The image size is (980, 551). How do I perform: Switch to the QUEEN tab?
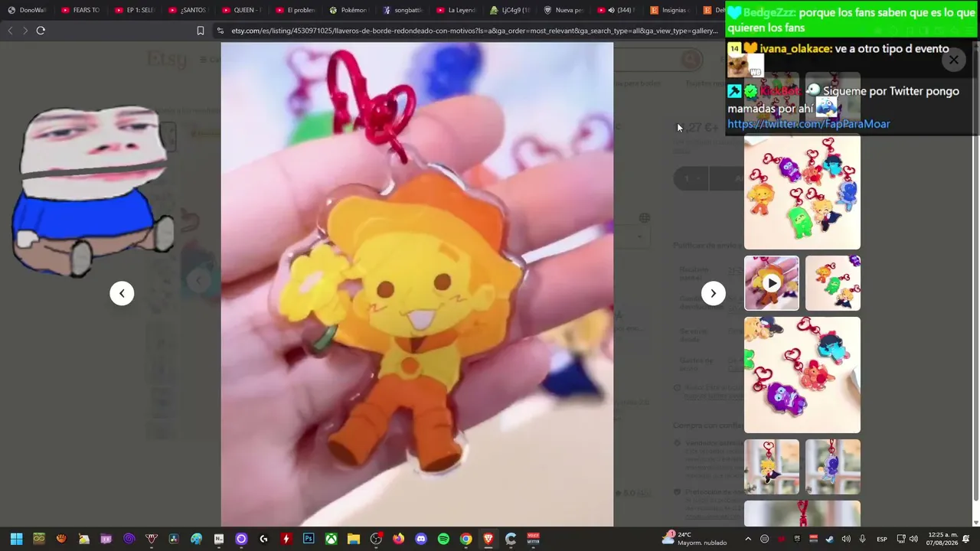242,10
